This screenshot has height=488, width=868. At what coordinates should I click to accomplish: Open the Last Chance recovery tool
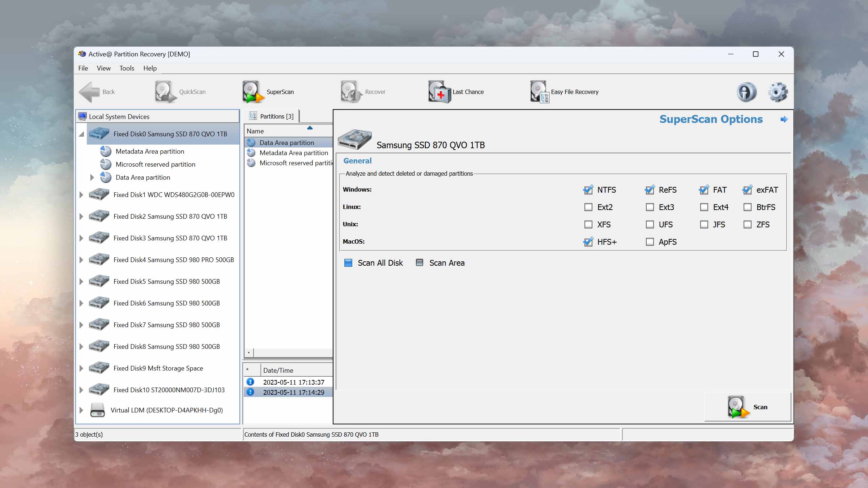(x=456, y=92)
